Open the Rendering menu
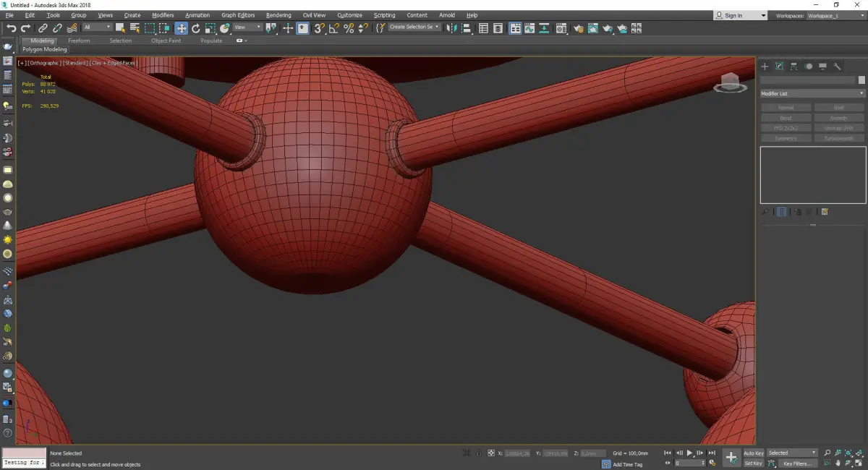The height and width of the screenshot is (470, 868). click(278, 15)
